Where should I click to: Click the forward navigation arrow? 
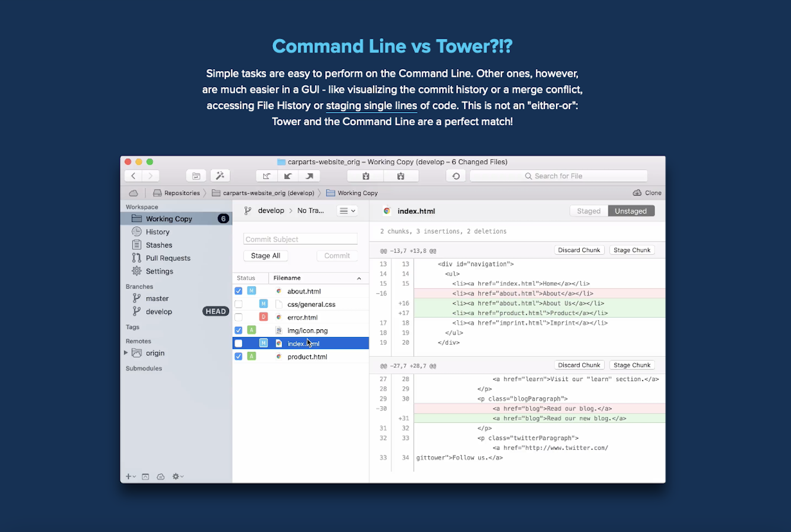(150, 176)
